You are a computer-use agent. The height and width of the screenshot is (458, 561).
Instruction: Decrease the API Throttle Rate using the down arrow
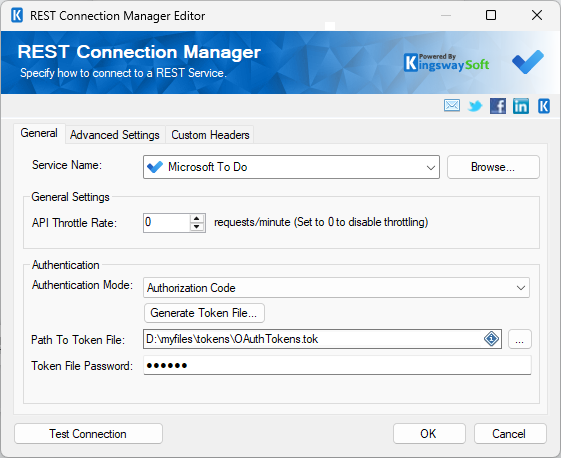197,227
